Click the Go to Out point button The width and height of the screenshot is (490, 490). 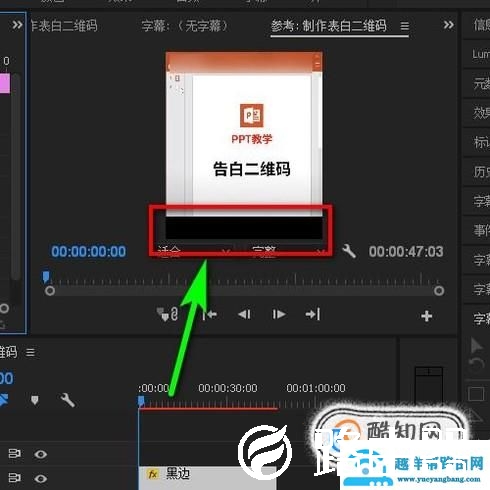(x=313, y=314)
